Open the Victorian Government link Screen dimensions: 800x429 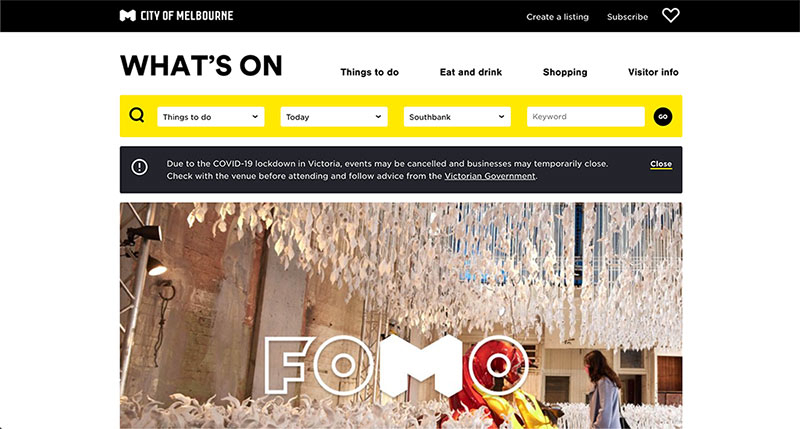490,176
